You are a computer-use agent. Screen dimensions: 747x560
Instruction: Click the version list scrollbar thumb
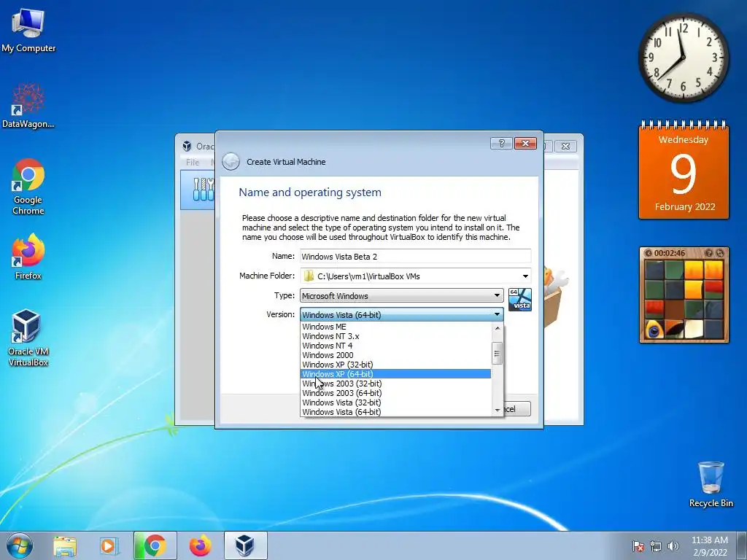[498, 354]
